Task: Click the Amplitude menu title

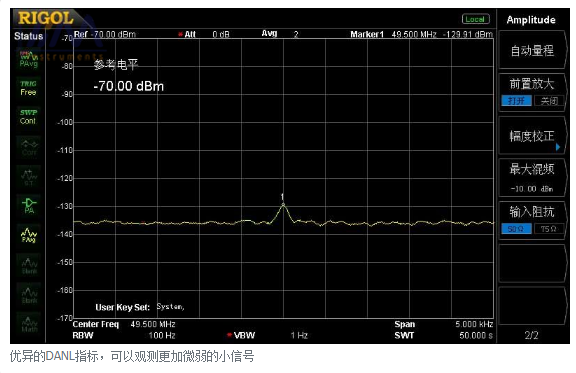Action: click(x=531, y=20)
